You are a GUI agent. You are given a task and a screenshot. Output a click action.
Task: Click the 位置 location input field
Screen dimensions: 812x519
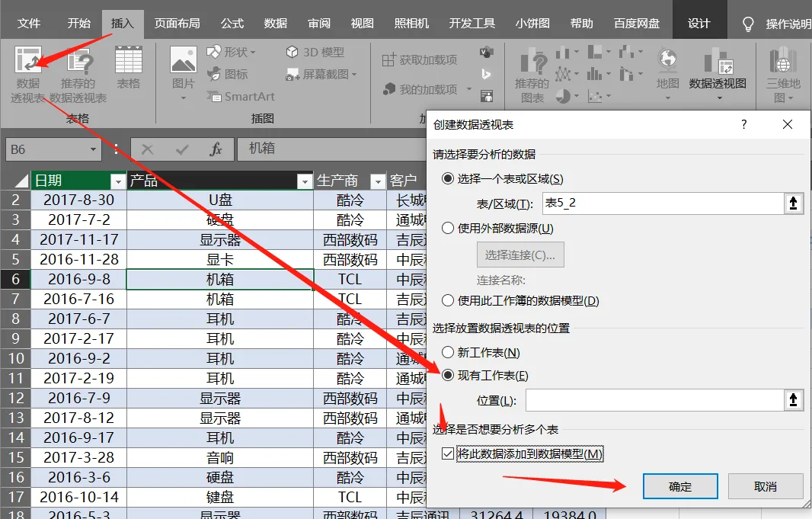point(655,400)
